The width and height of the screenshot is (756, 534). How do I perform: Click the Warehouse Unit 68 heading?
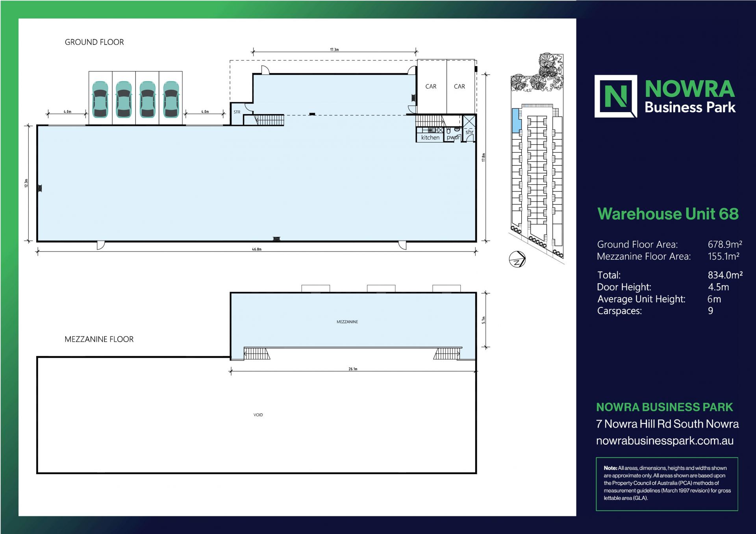point(668,214)
